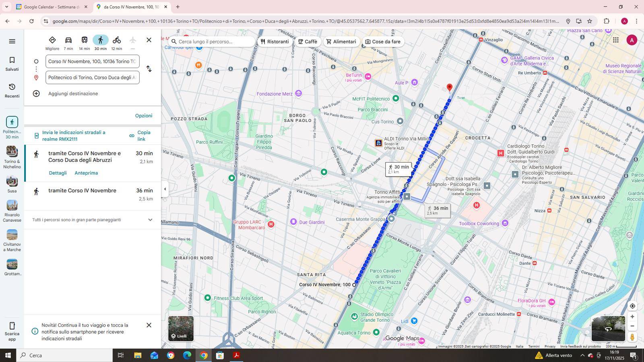
Task: Open the hamburger main menu
Action: click(12, 41)
